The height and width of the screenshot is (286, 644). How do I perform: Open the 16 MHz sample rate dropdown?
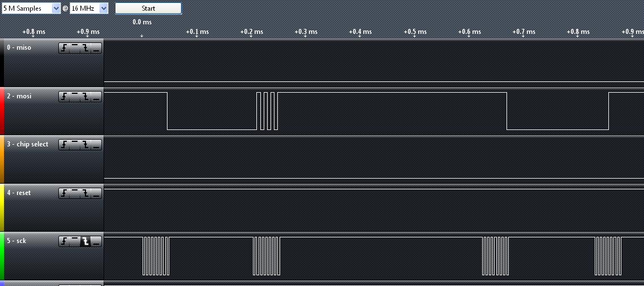89,8
